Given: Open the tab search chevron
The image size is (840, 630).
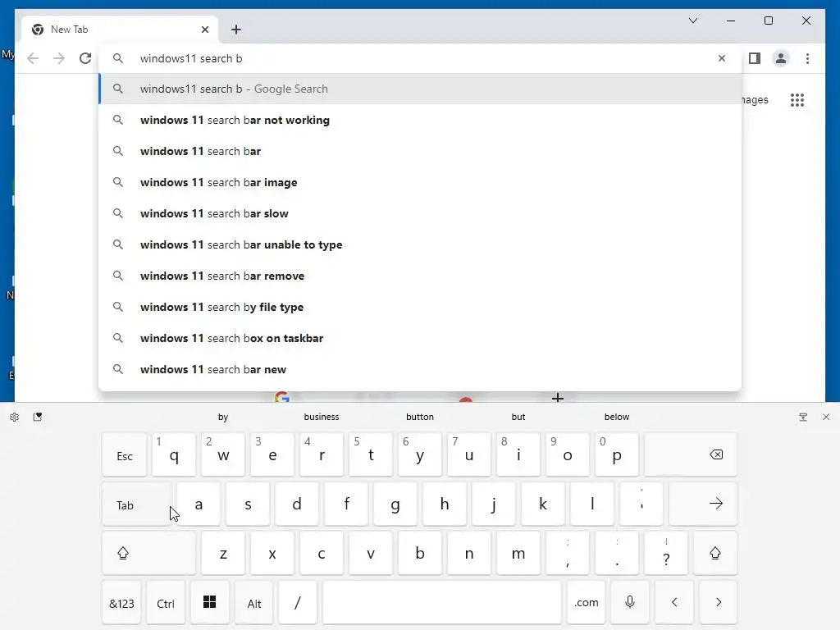Looking at the screenshot, I should click(693, 21).
